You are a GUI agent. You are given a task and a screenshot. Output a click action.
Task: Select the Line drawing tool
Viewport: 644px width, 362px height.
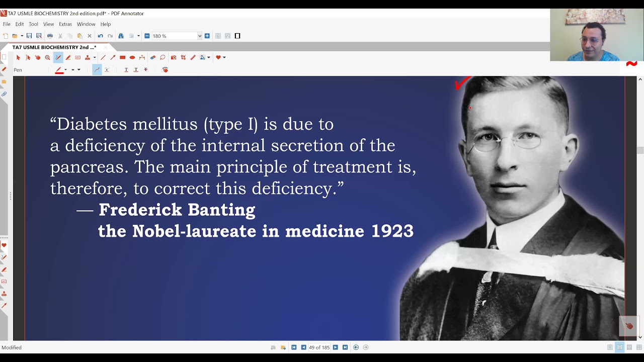click(x=103, y=57)
